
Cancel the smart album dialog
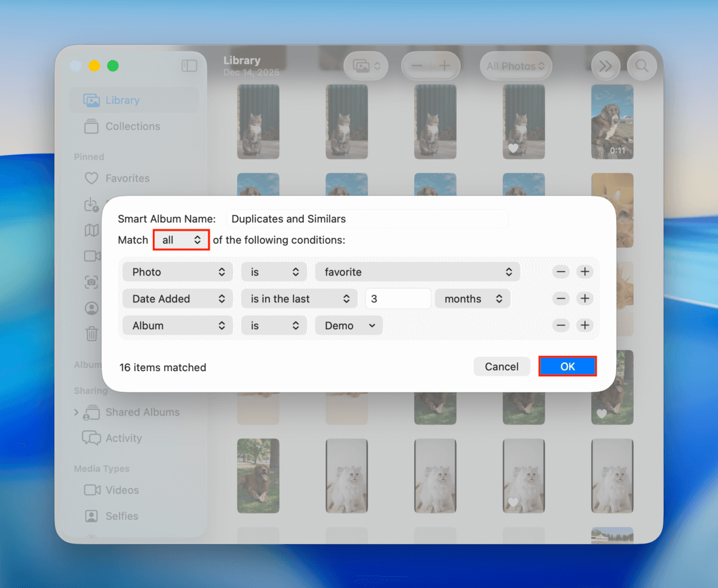[x=502, y=366]
